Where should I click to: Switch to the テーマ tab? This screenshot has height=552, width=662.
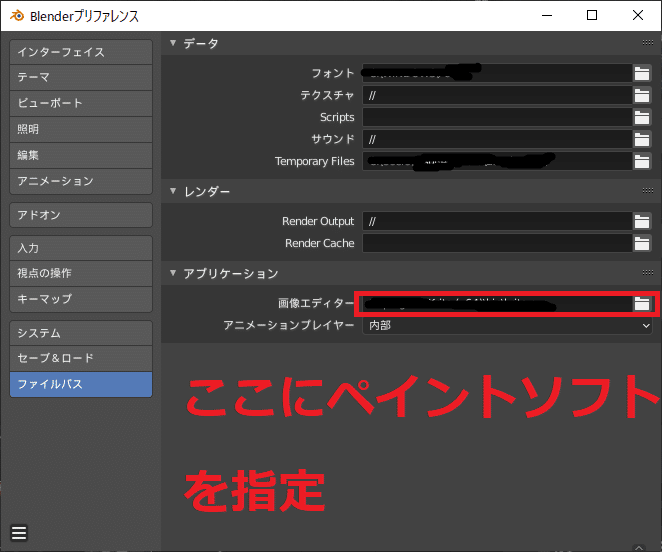81,77
